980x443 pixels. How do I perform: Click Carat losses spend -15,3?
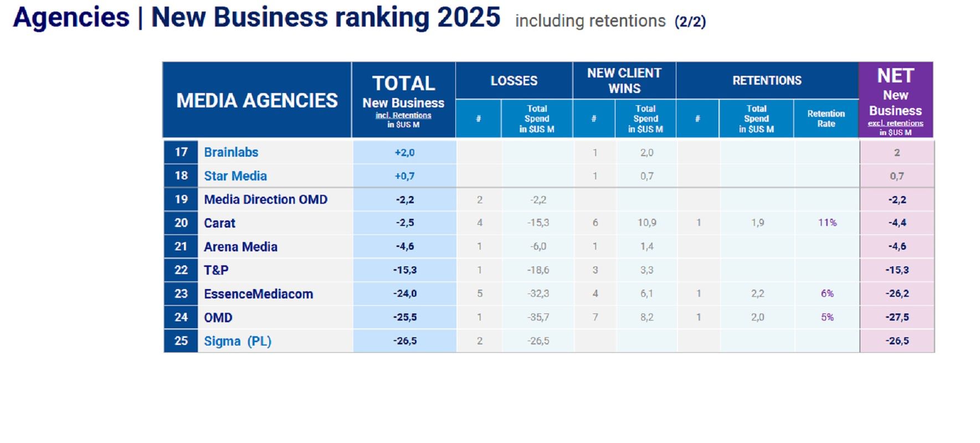coord(538,223)
